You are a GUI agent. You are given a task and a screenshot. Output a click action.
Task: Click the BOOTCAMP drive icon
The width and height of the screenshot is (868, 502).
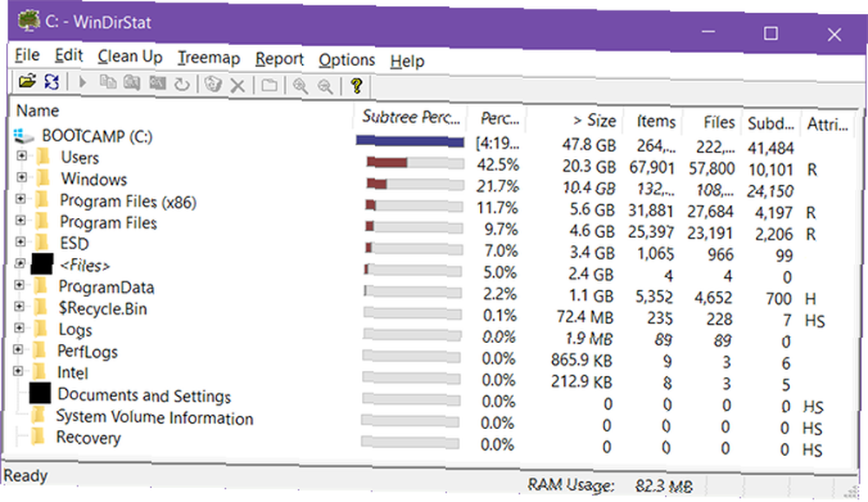click(x=23, y=135)
